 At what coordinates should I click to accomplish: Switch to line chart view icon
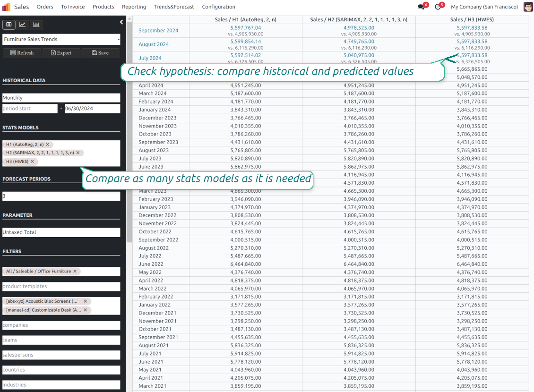click(x=22, y=25)
